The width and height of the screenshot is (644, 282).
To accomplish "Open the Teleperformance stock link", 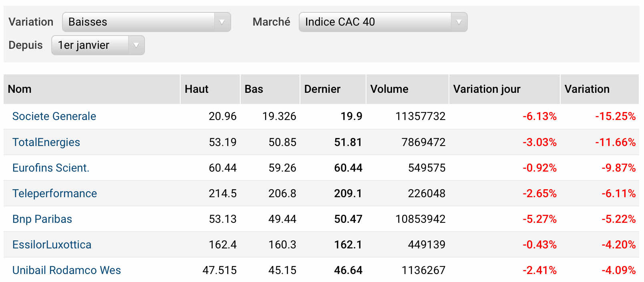I will pos(54,194).
